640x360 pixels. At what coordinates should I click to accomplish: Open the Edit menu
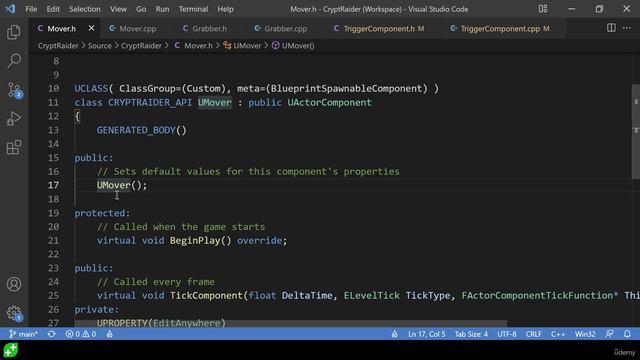53,9
